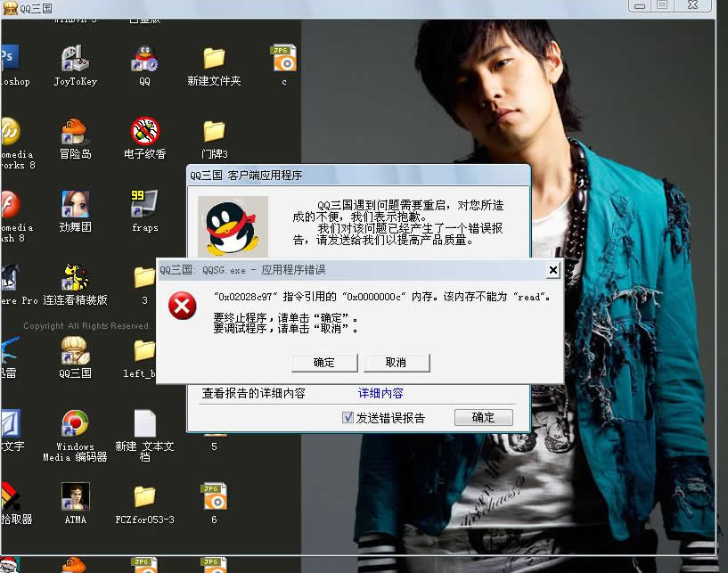Screen dimensions: 728x573
Task: Open the left_b folder icon
Action: coord(144,350)
